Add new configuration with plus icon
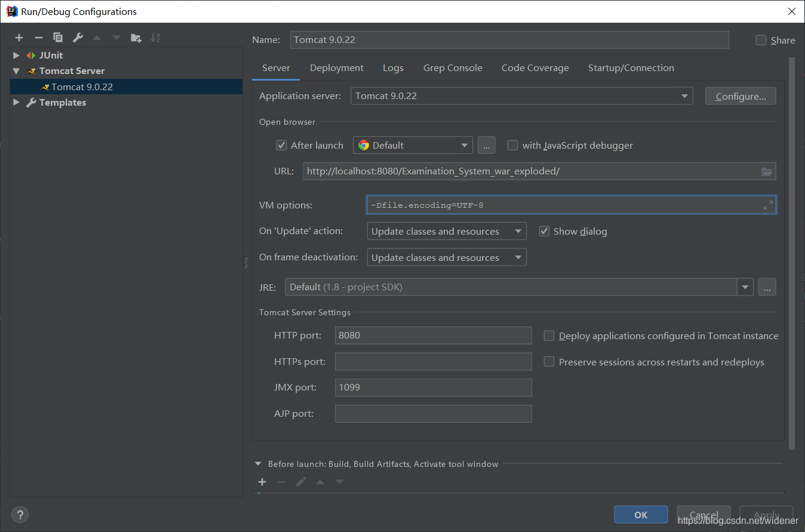This screenshot has width=805, height=532. click(19, 38)
